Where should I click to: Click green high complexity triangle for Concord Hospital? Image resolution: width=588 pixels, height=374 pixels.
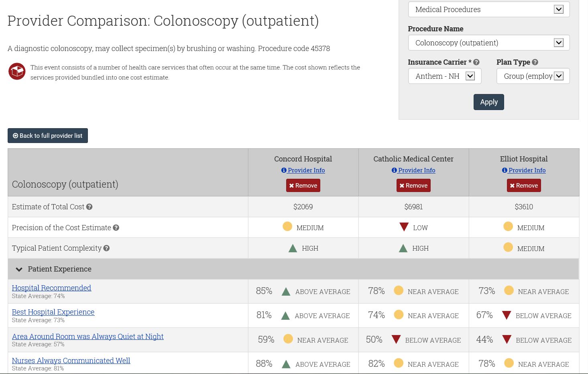(x=293, y=248)
